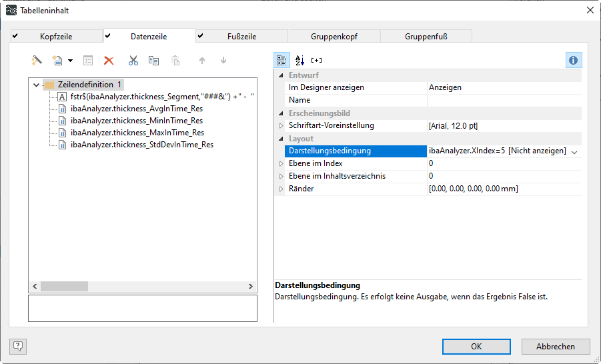
Task: Select the thickness_AvgInTime_Res column
Action: click(136, 109)
